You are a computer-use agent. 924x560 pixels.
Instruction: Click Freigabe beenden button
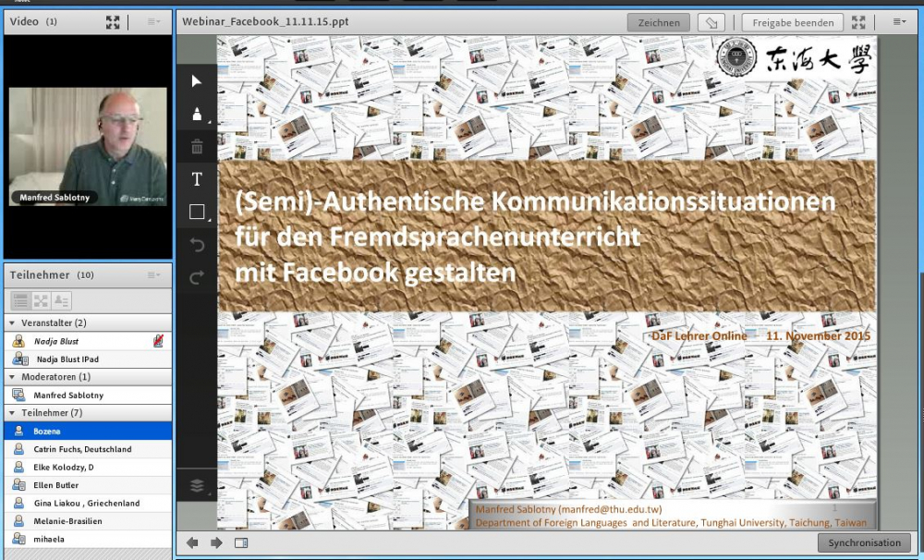click(x=793, y=23)
